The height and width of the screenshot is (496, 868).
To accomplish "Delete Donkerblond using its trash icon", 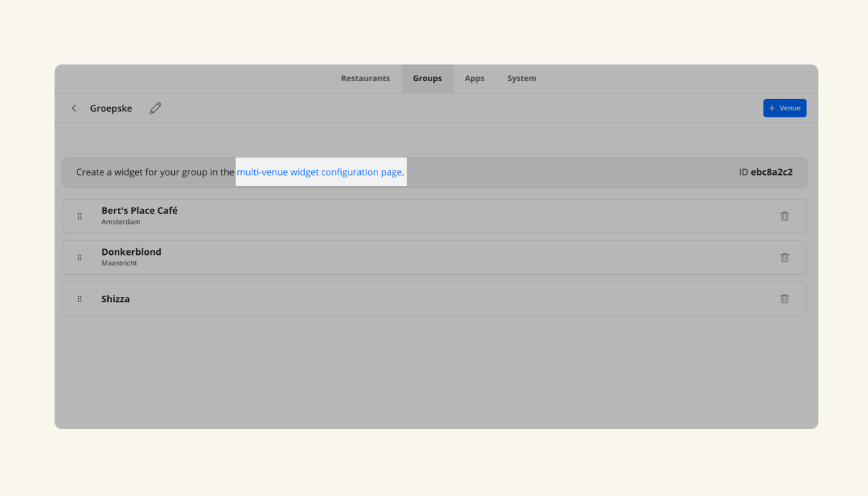I will (x=784, y=257).
